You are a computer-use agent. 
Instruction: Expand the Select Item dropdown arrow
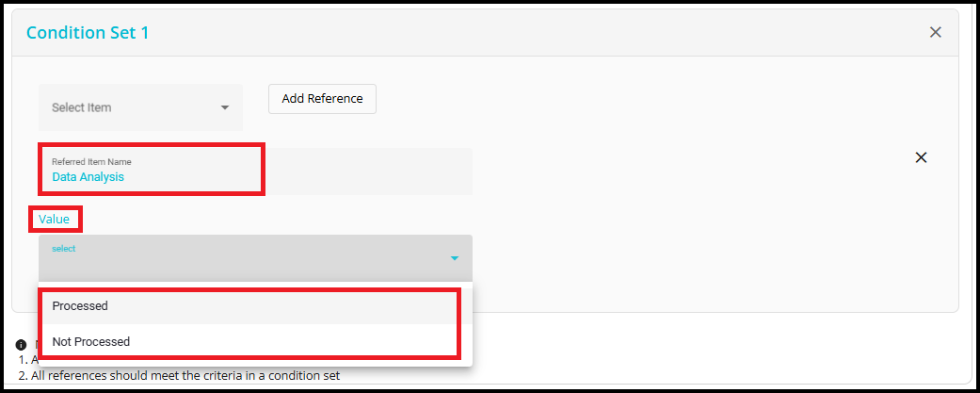tap(225, 107)
